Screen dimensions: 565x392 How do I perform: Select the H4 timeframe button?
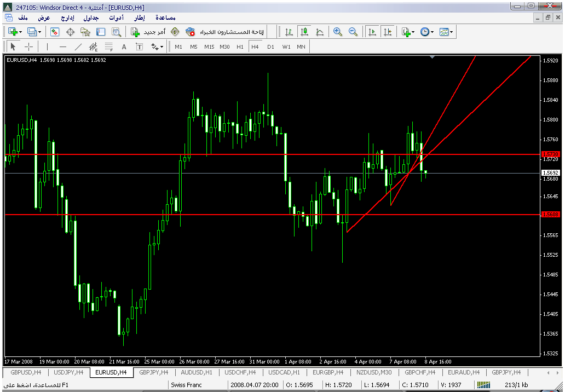255,47
